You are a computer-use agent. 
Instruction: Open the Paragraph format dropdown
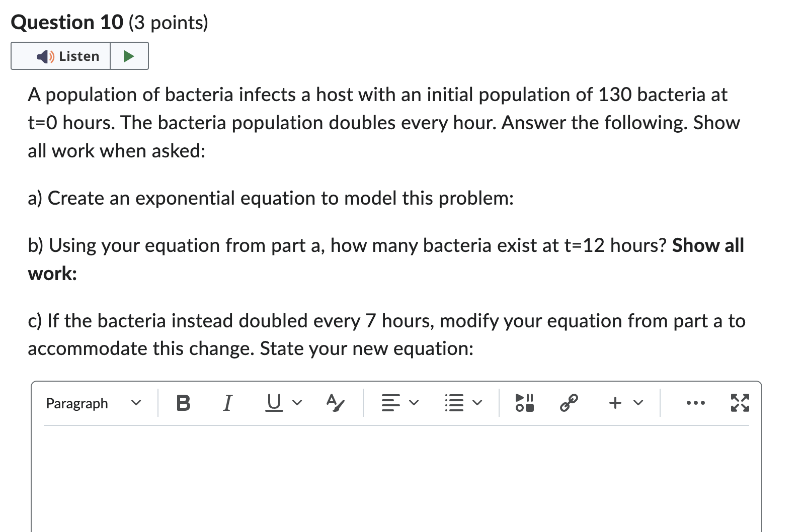93,403
